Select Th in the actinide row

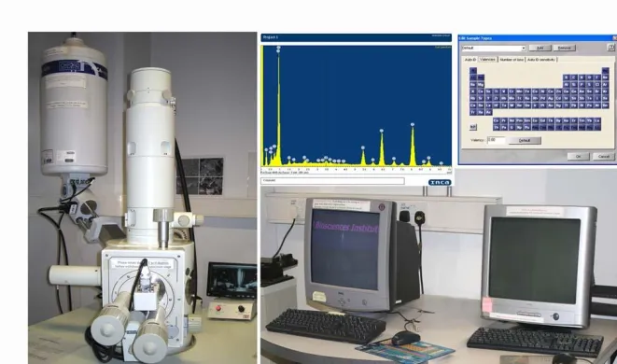tap(496, 128)
